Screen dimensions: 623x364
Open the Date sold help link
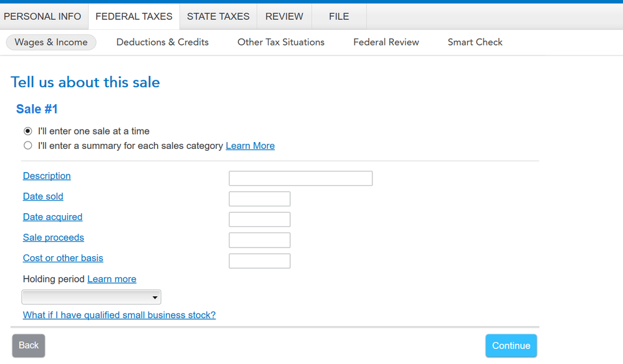[43, 196]
